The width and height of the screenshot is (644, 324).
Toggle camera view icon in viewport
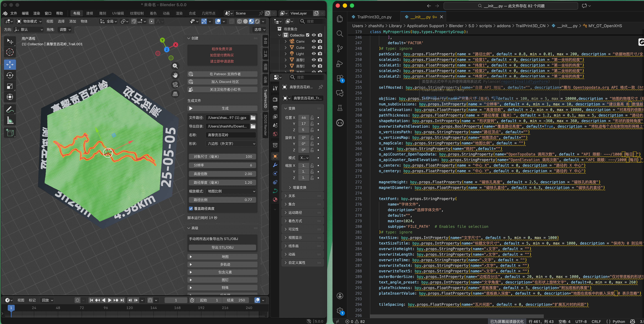[x=175, y=84]
